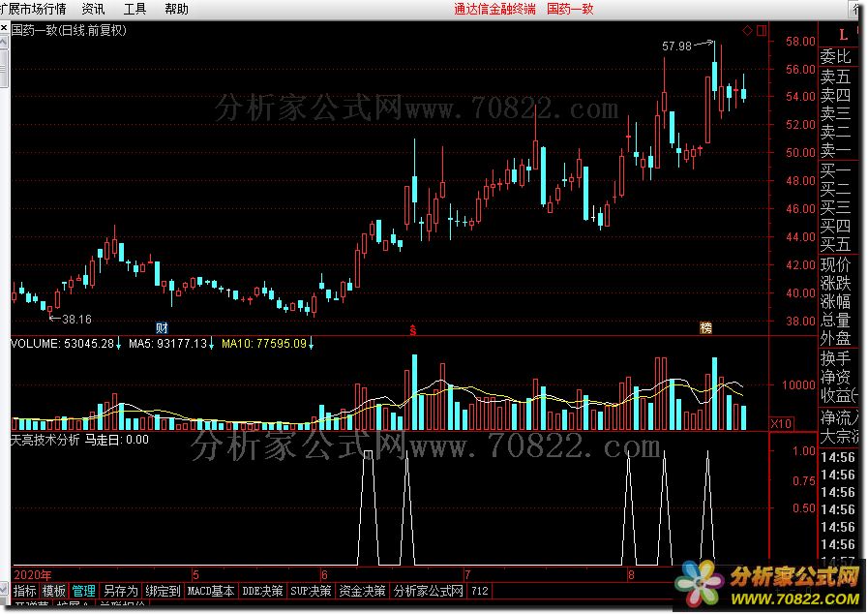Click month 7 marker on time axis
The width and height of the screenshot is (868, 614).
[467, 574]
